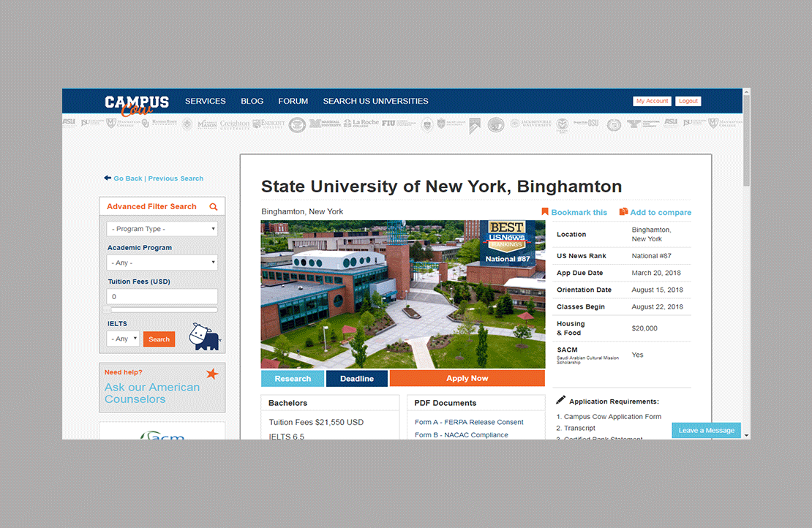Open Form A - FERPA Release Consent

click(x=469, y=422)
